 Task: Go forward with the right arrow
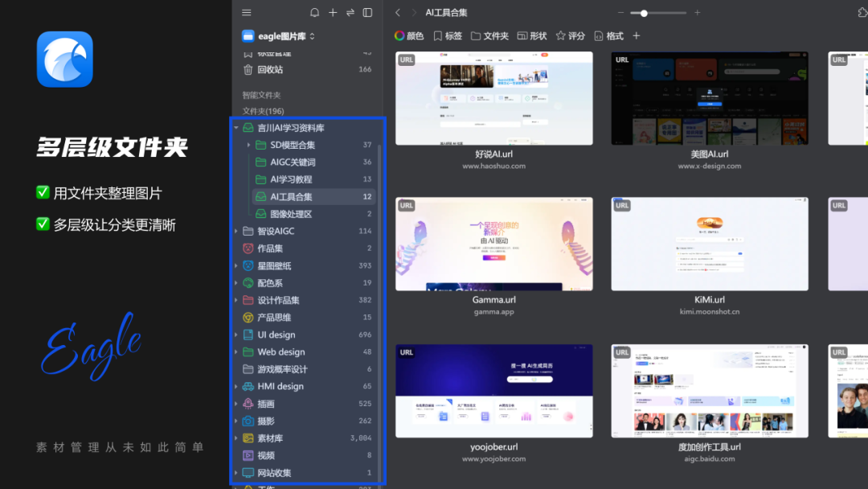(414, 13)
